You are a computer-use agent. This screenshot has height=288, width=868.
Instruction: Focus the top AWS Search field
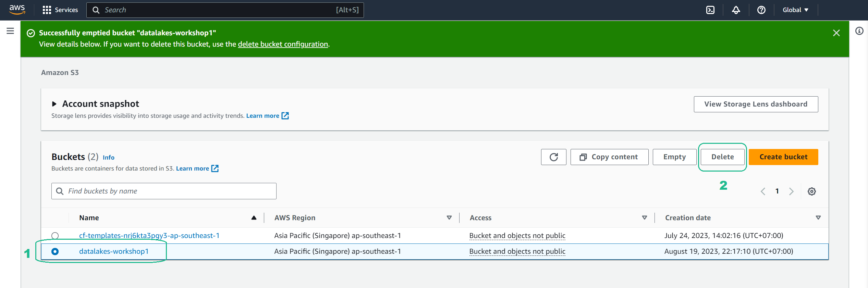pyautogui.click(x=225, y=10)
